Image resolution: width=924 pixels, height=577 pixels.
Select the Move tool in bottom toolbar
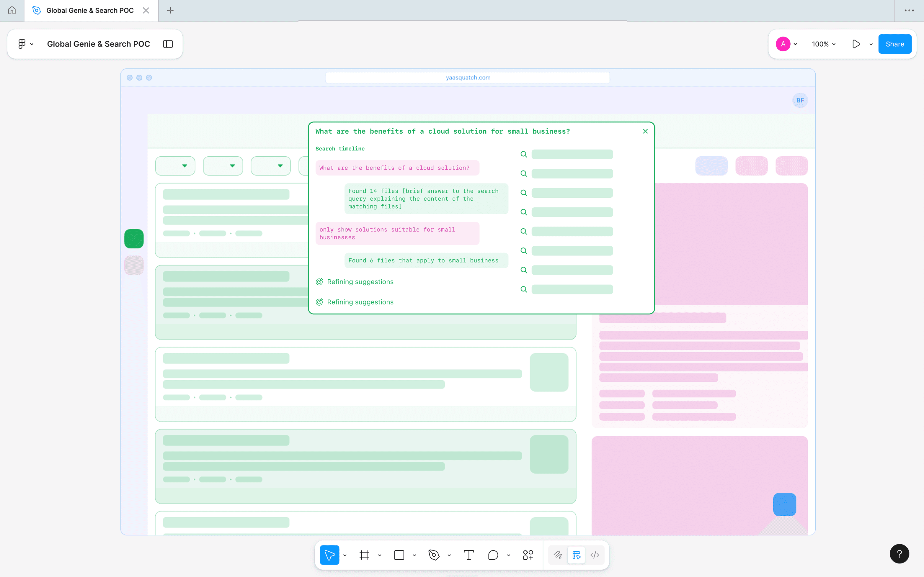[x=329, y=555]
